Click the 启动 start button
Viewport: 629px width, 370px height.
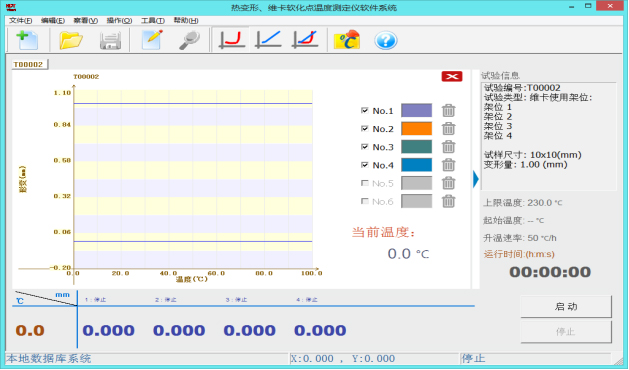pos(566,307)
